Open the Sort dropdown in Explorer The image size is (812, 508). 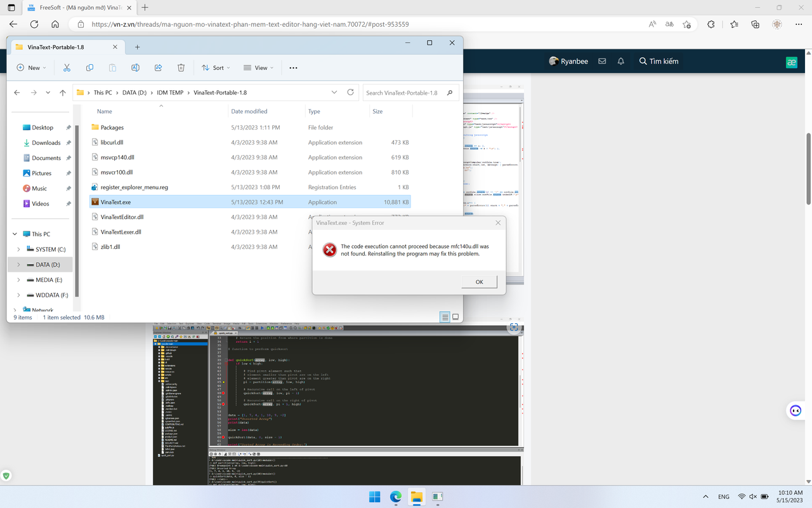pyautogui.click(x=215, y=68)
